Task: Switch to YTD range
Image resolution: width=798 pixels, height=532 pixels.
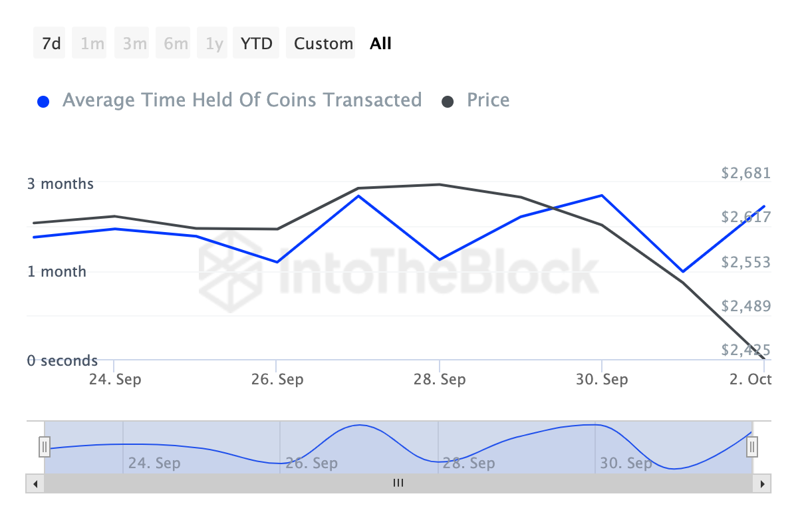Action: click(x=256, y=44)
